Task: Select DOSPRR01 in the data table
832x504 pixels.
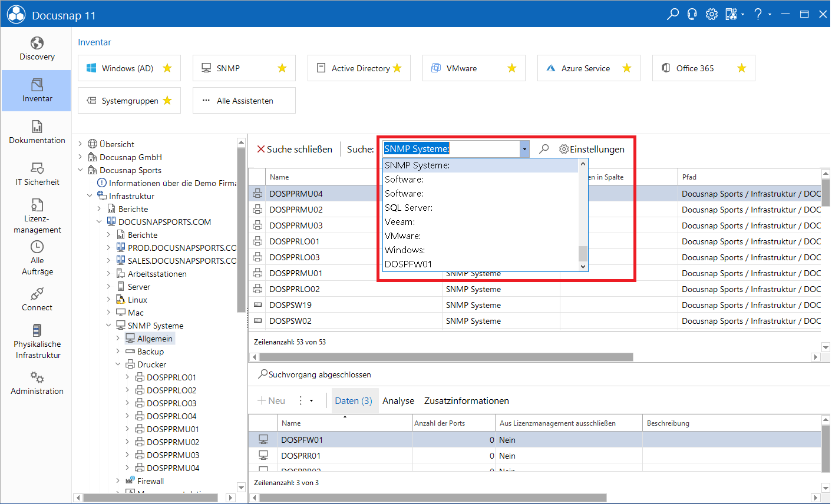Action: (x=535, y=456)
